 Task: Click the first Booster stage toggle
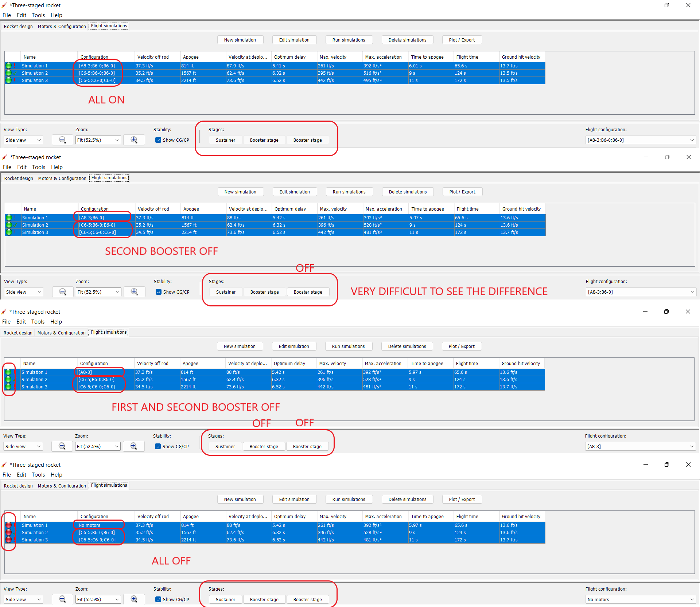[264, 140]
